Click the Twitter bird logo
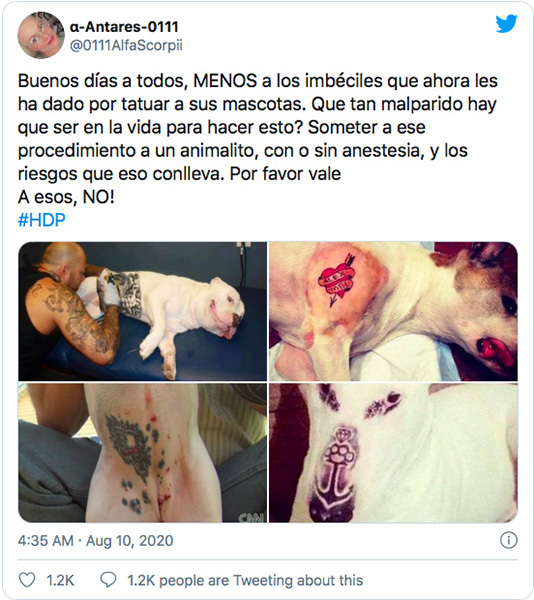 tap(506, 24)
